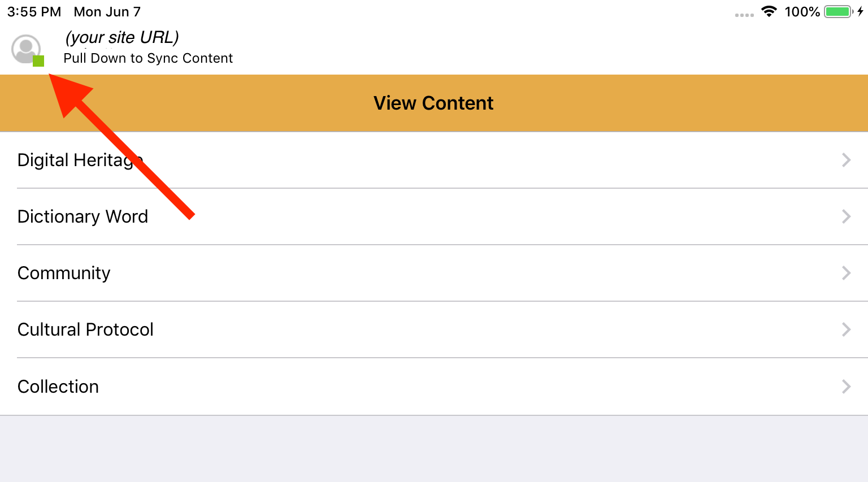The width and height of the screenshot is (868, 482).
Task: Tap Pull Down to Sync Content text
Action: 148,58
